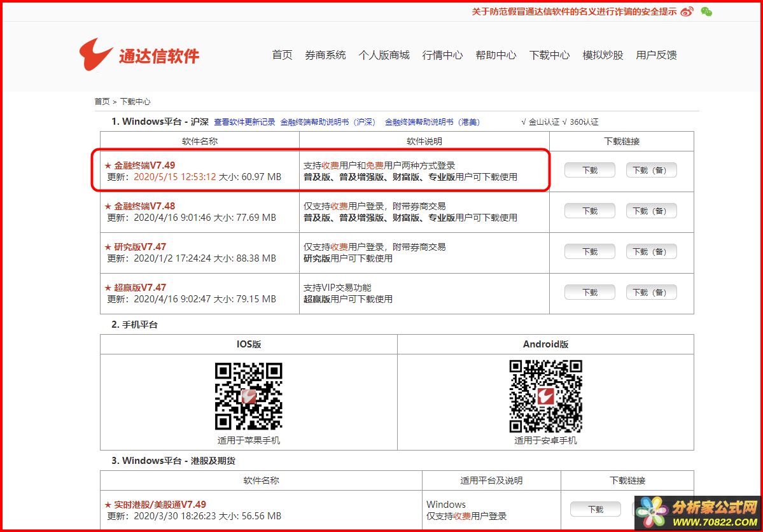Click the update date 2020/5/15 12:53:12
Screen dimensions: 763x532
click(x=175, y=177)
